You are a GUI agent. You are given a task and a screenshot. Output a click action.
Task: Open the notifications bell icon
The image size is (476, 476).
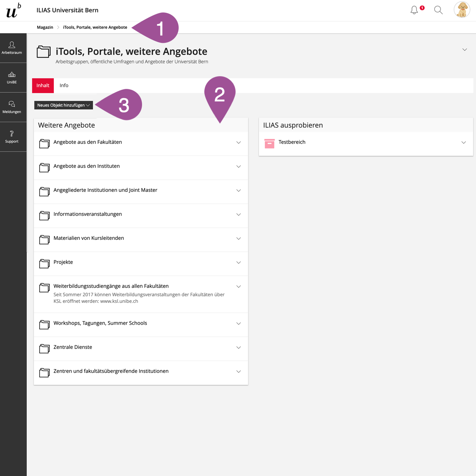(414, 10)
